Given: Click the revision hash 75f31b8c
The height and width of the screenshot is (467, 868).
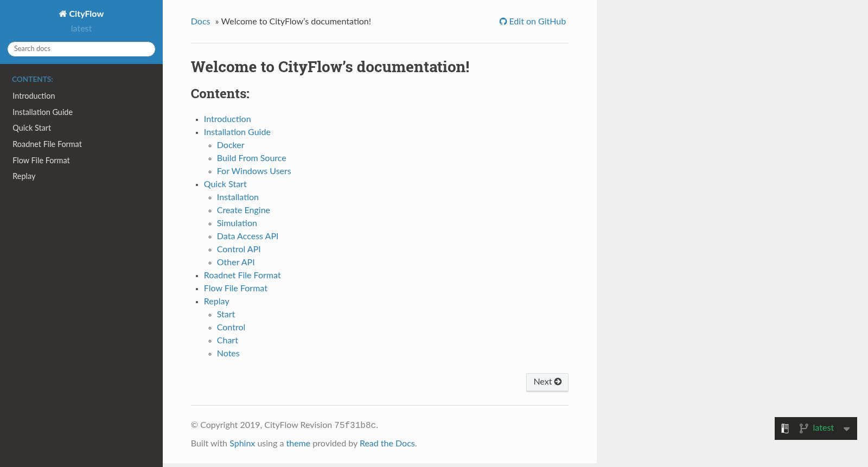Looking at the screenshot, I should (355, 425).
